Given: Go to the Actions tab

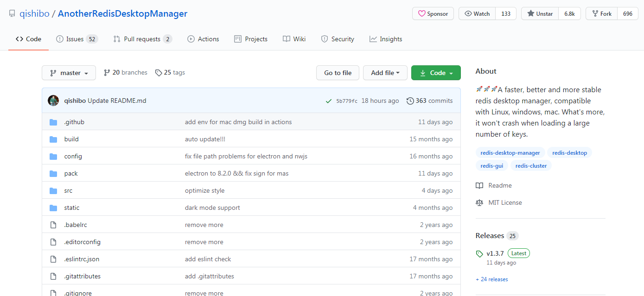Looking at the screenshot, I should click(203, 39).
